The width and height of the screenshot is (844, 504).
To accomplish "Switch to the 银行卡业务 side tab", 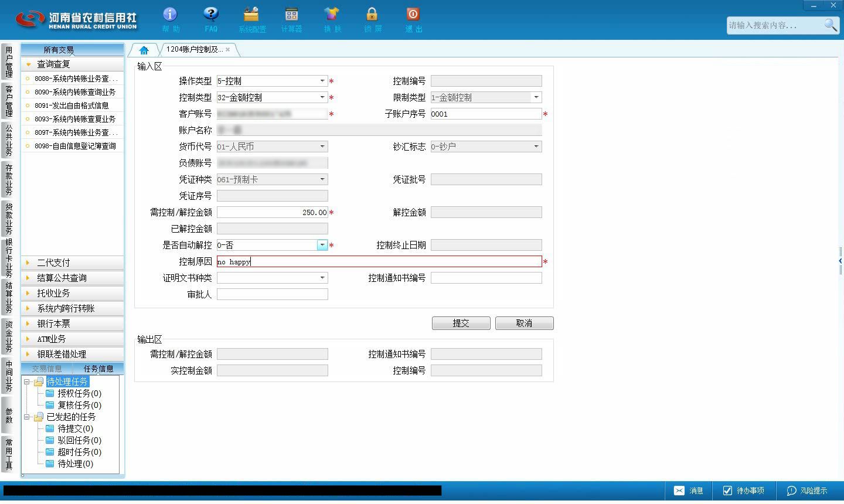I will 9,258.
